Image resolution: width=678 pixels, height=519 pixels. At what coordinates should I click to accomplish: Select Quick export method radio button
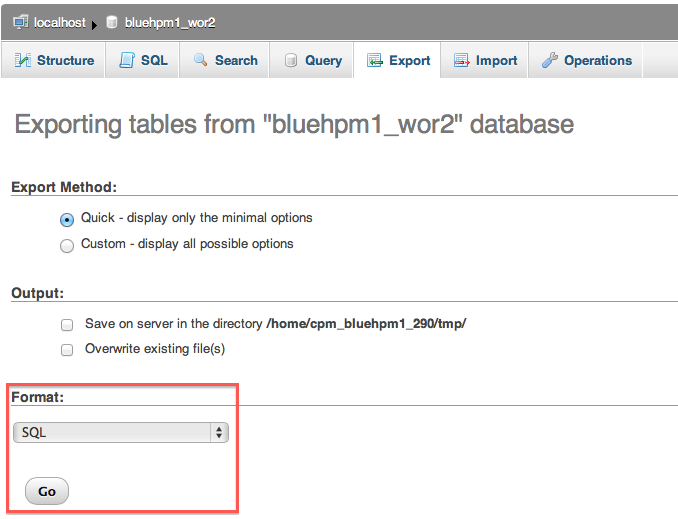pyautogui.click(x=67, y=219)
